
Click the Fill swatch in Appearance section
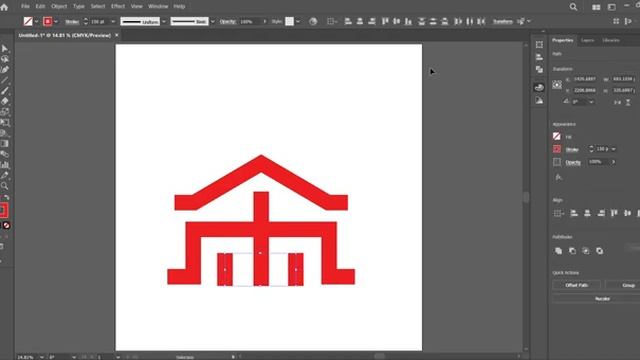557,136
